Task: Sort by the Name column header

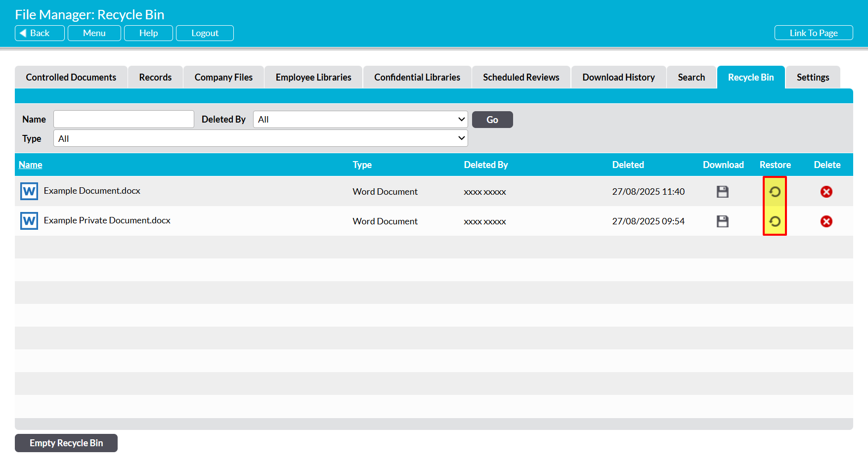Action: 30,165
